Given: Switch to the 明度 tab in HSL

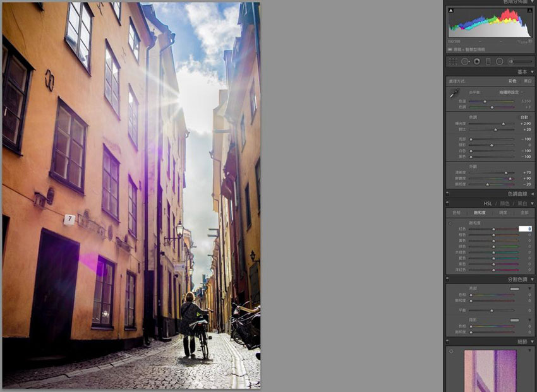Looking at the screenshot, I should click(504, 213).
